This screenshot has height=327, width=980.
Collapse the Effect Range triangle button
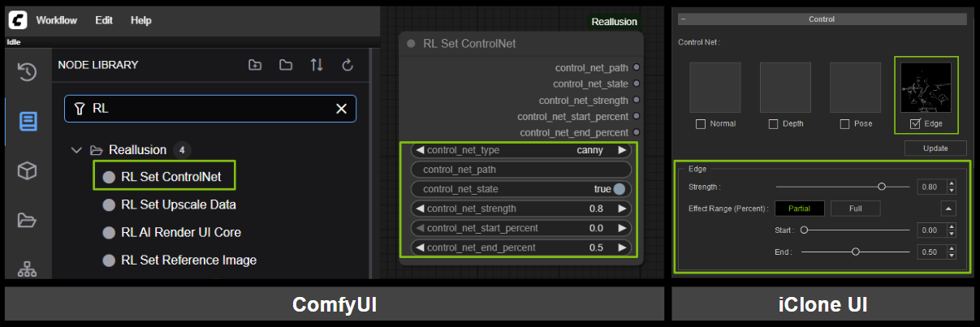click(948, 209)
